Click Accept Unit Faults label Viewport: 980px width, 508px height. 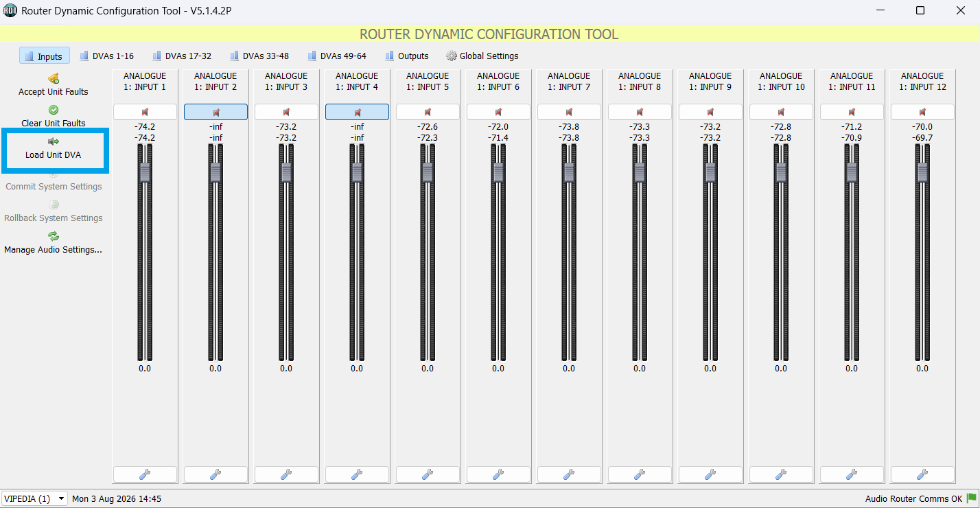(54, 92)
